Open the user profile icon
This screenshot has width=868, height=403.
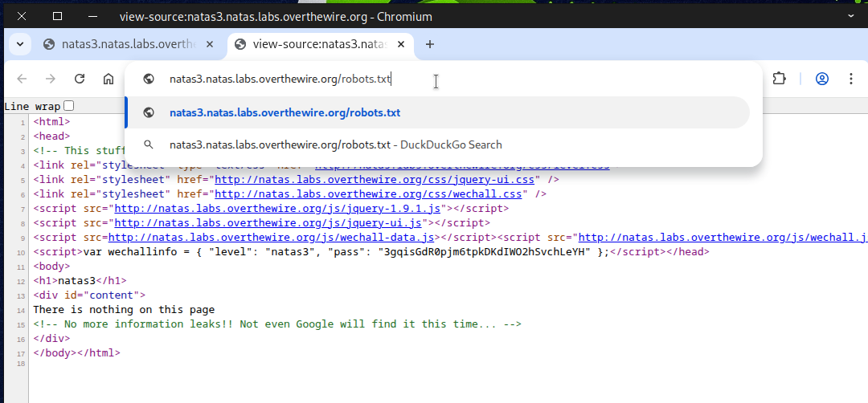(821, 79)
